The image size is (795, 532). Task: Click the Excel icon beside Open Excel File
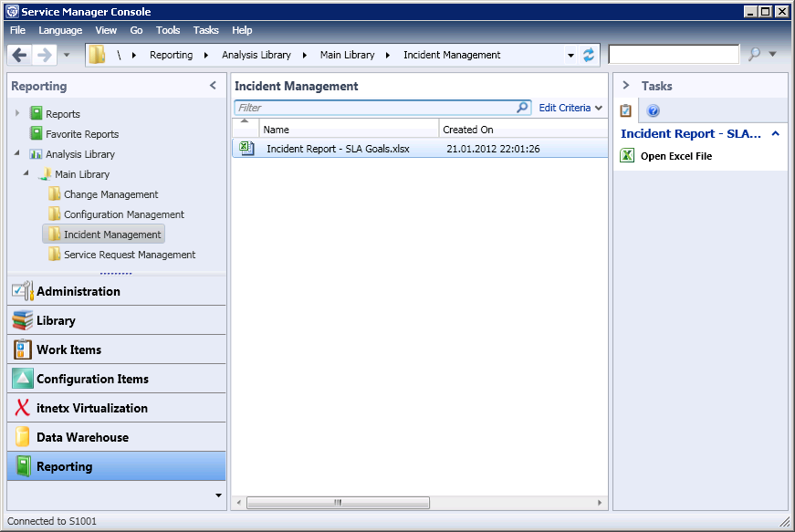[627, 156]
